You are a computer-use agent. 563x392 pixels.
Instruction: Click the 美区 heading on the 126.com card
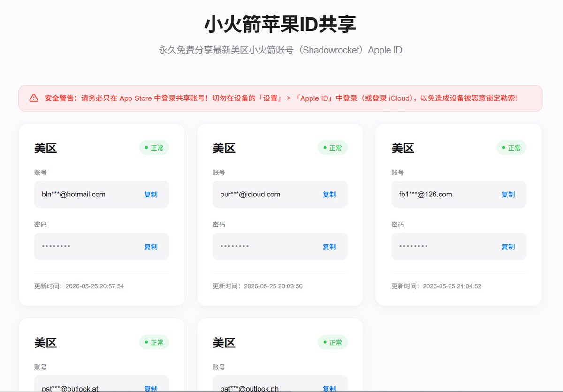click(x=403, y=148)
